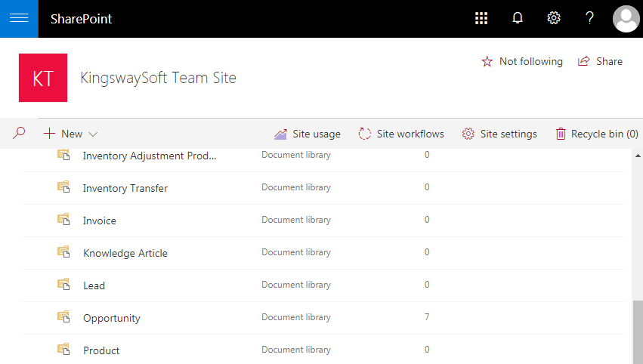Open the hamburger navigation menu
The image size is (643, 364).
(19, 18)
